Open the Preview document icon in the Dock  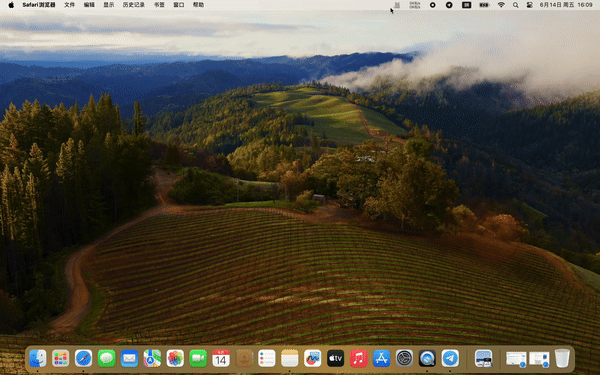coord(483,359)
